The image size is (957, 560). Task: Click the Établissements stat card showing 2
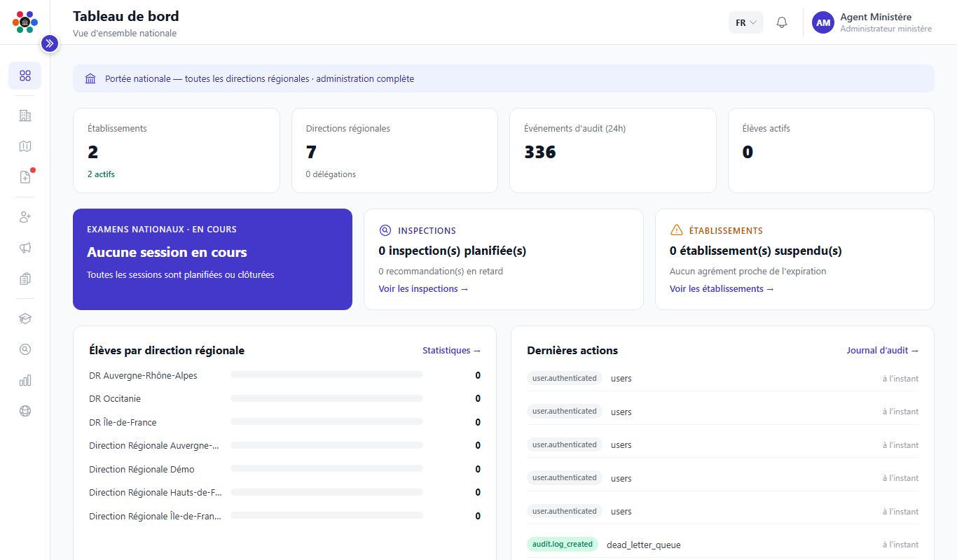[177, 150]
